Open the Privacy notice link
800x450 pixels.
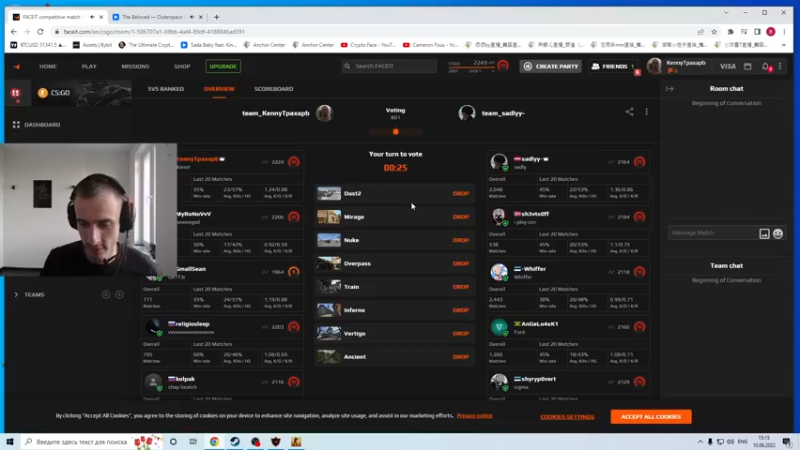coord(474,416)
